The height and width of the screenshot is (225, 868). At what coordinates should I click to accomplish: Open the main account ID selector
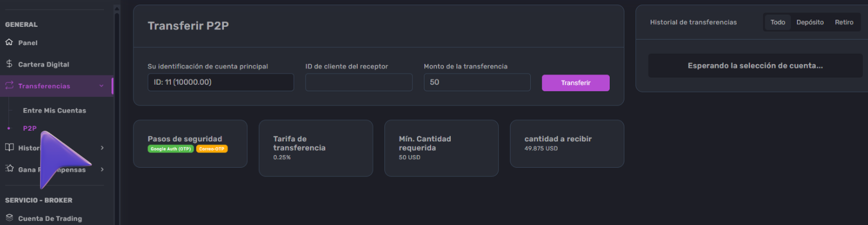[220, 82]
